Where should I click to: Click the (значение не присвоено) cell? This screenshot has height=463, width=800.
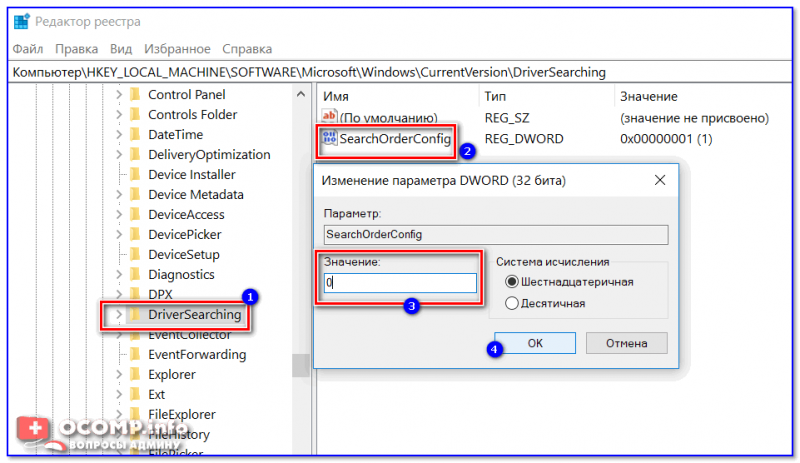point(694,118)
